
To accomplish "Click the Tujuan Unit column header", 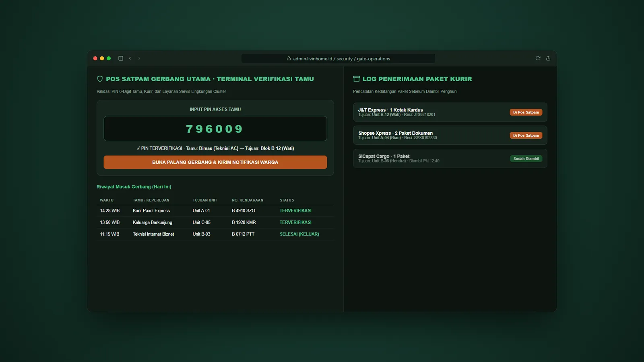I will click(x=205, y=200).
